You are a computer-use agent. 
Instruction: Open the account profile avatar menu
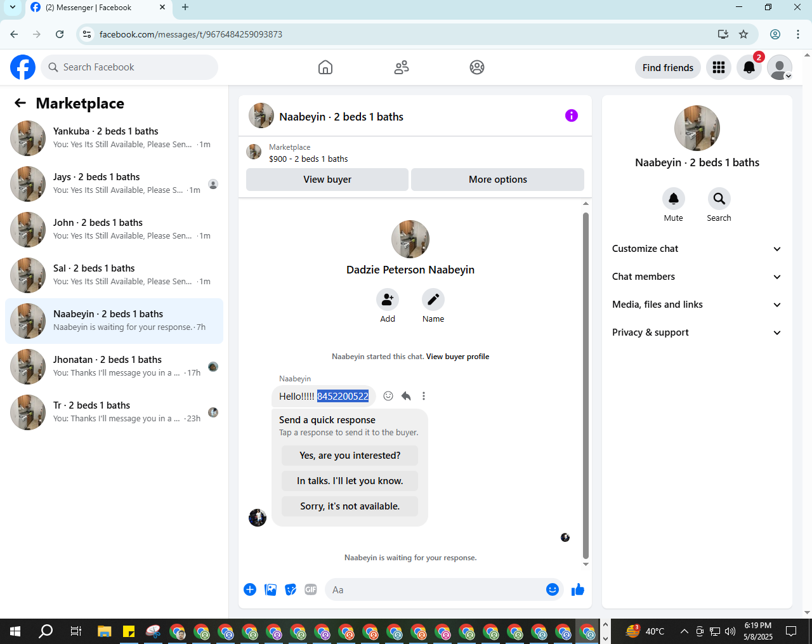[x=780, y=67]
